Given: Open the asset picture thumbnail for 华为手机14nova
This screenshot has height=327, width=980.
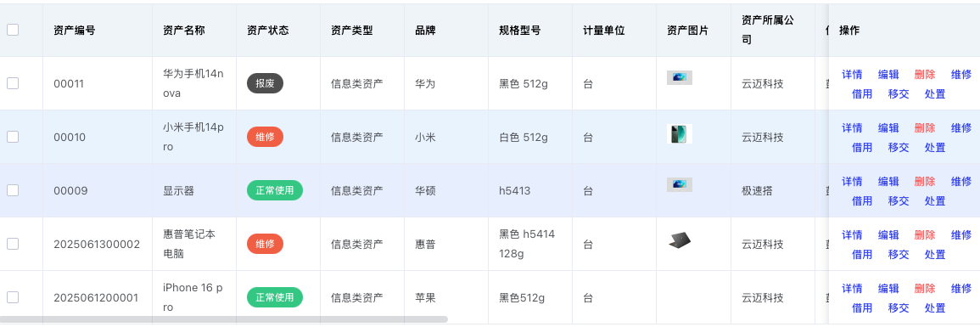Looking at the screenshot, I should tap(680, 77).
